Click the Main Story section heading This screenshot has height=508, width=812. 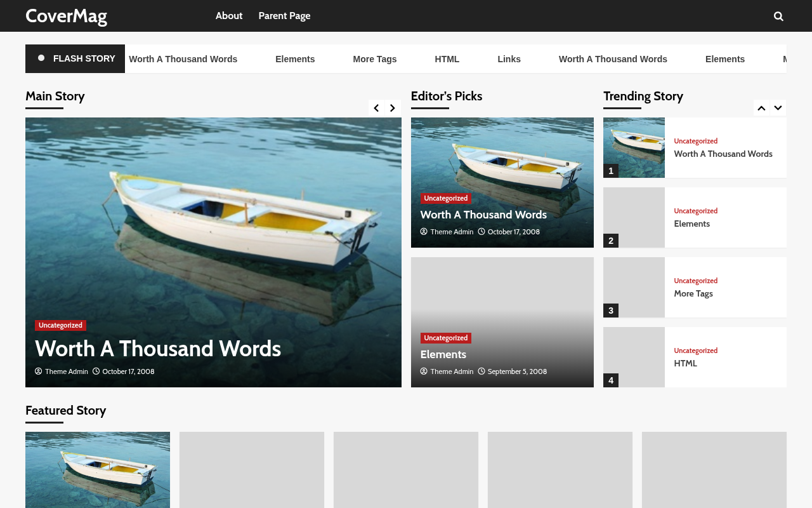(55, 96)
